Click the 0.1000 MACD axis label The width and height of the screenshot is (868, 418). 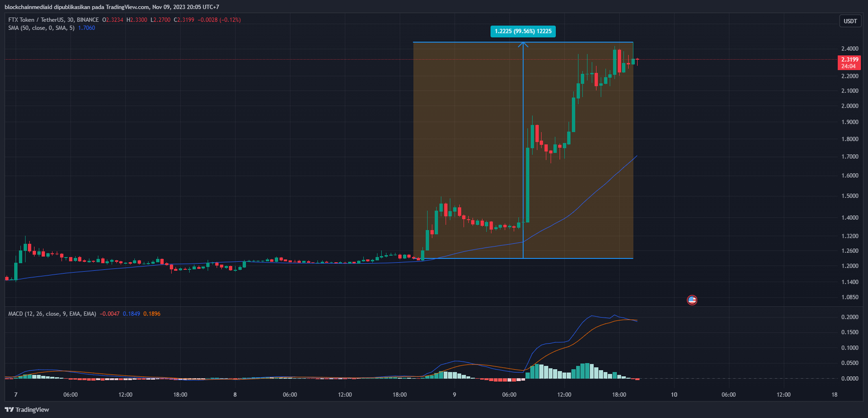pos(850,348)
